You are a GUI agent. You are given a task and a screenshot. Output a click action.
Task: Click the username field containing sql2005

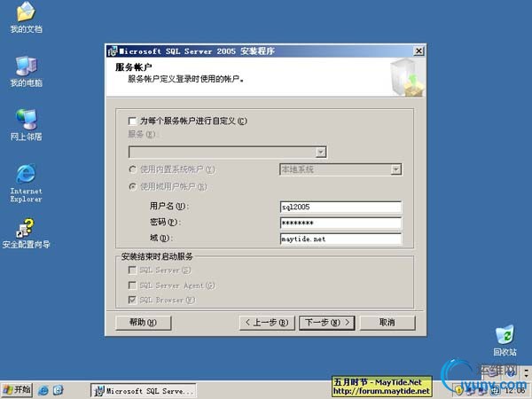[x=340, y=207]
